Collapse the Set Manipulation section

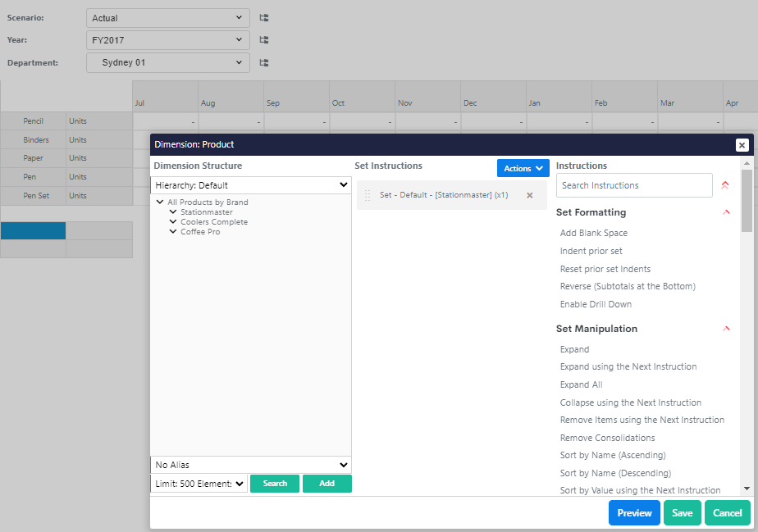click(726, 329)
